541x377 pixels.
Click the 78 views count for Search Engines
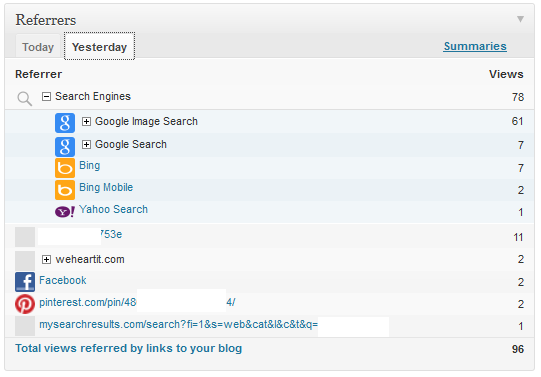pyautogui.click(x=518, y=97)
